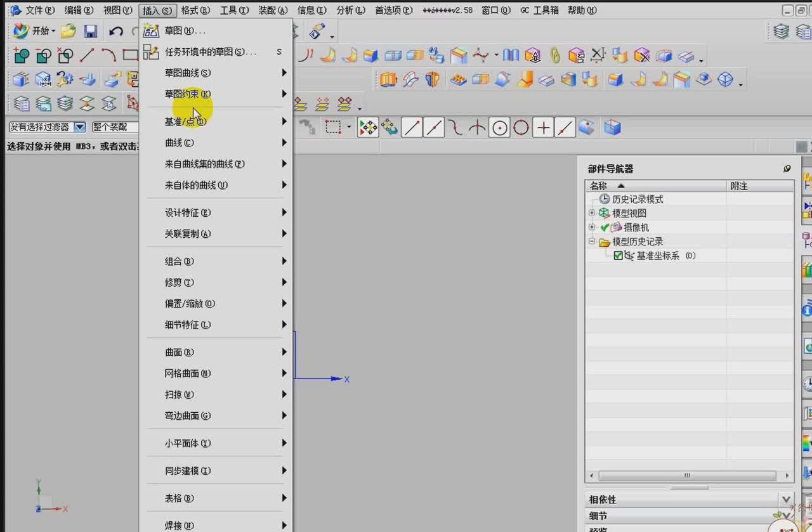Click the Undo arrow icon
812x532 pixels.
click(115, 31)
